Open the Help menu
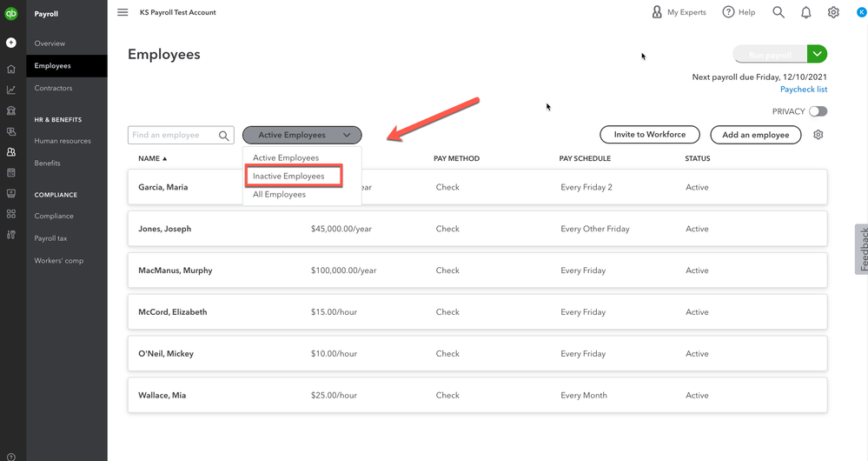Screen dimensions: 868x461 point(739,12)
